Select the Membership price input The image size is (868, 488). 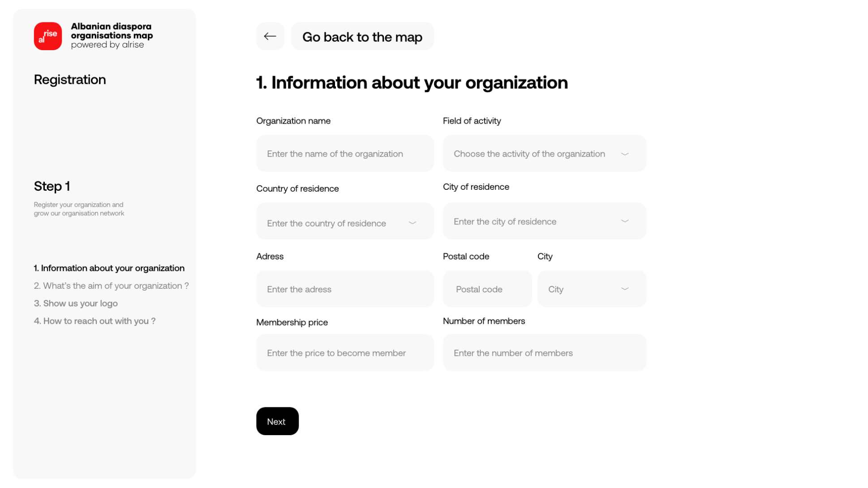[x=344, y=352]
